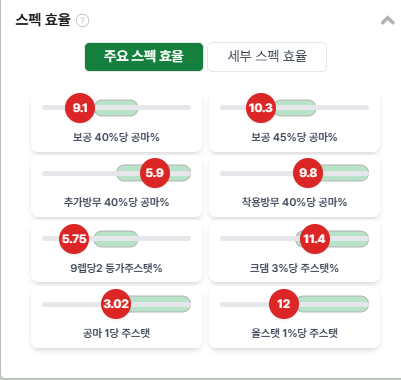Switch to the 세부 스펙 효율 tab

coord(267,57)
